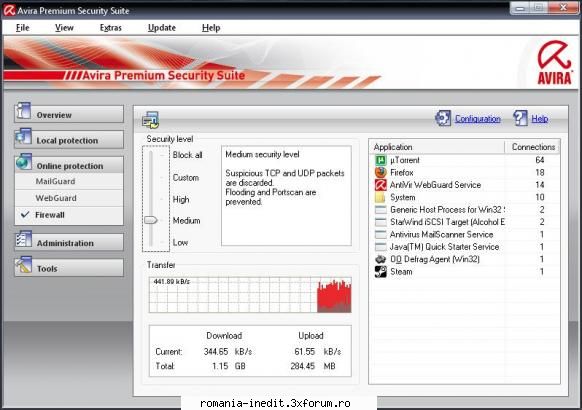Open the View menu
The height and width of the screenshot is (410, 582).
tap(64, 28)
